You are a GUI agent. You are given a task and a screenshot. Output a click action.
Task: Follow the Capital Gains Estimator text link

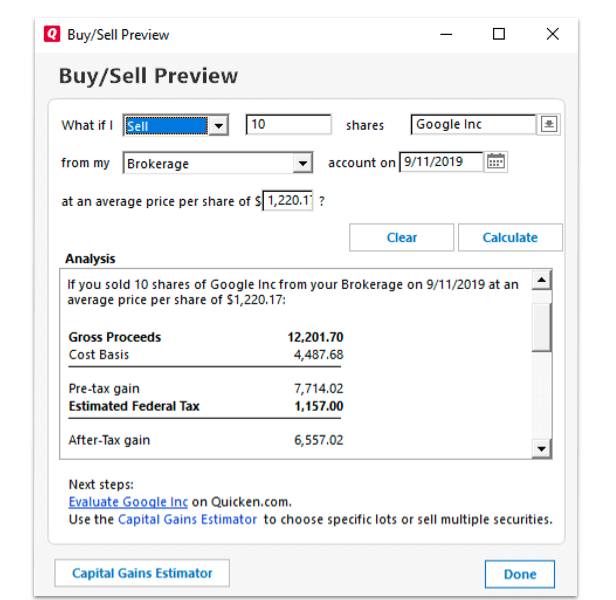point(188,519)
